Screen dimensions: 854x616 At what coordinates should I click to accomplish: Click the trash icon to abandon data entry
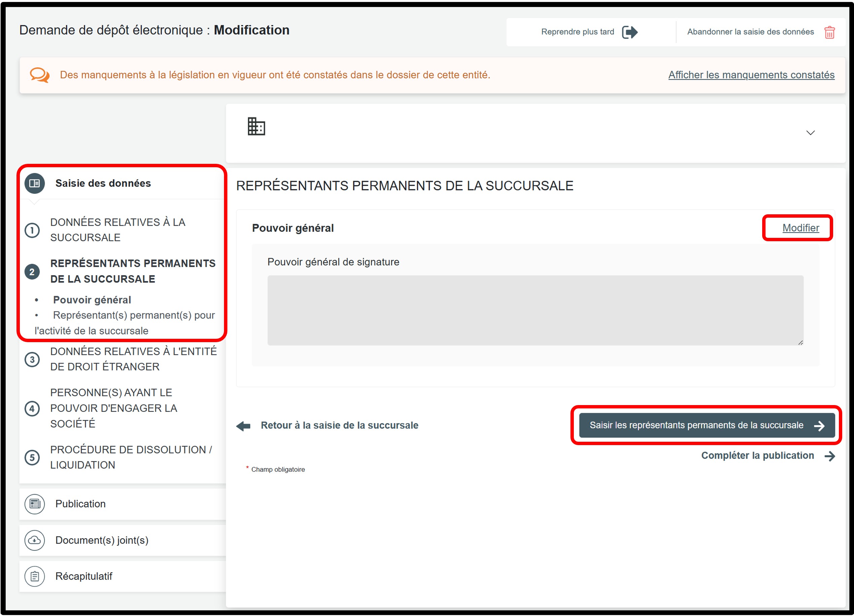point(829,32)
